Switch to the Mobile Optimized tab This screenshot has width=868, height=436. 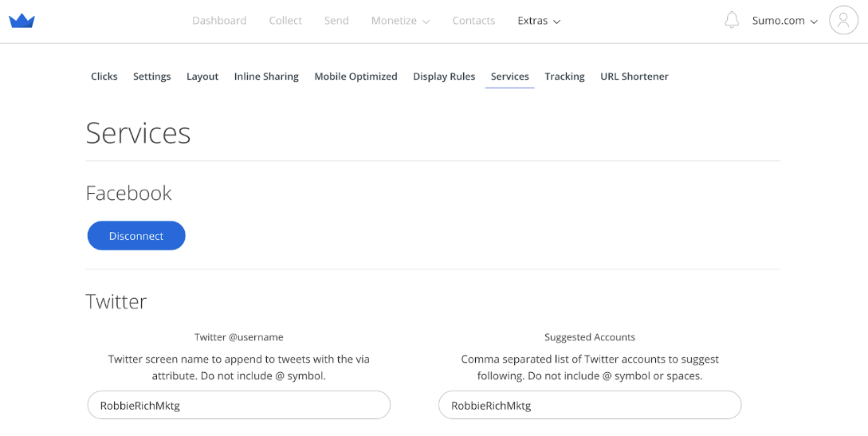356,77
